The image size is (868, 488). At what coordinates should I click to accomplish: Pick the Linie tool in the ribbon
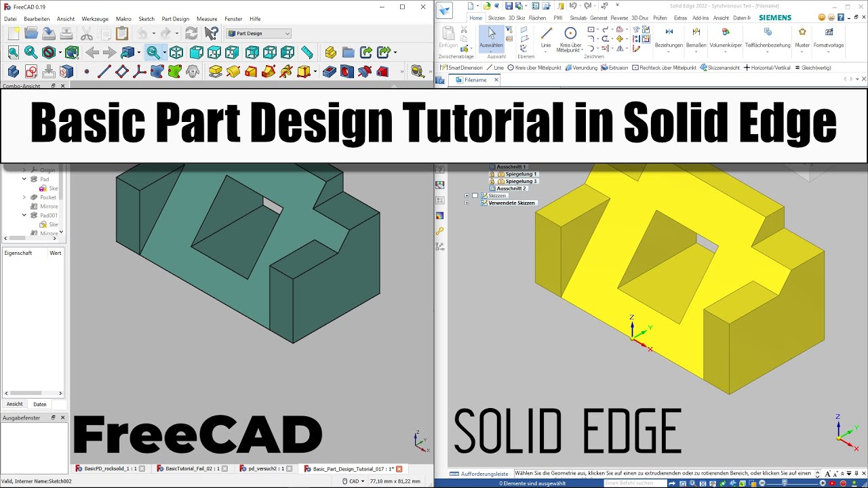(x=546, y=38)
